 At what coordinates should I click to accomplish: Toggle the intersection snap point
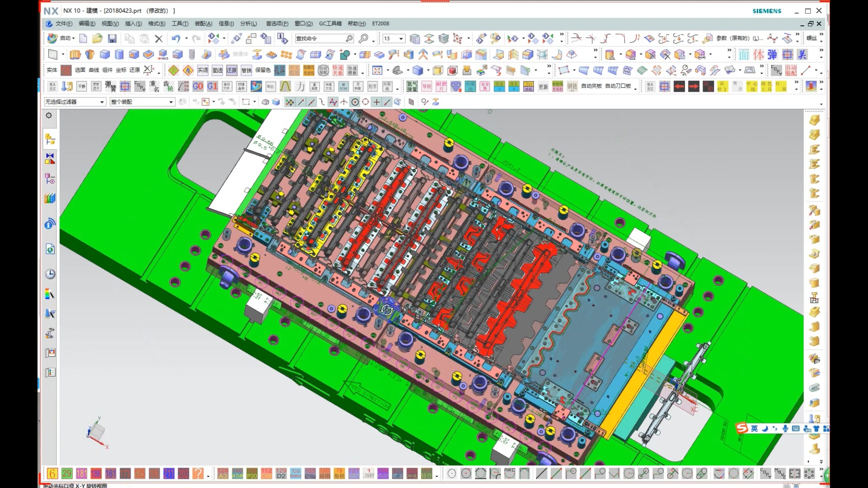(x=344, y=102)
